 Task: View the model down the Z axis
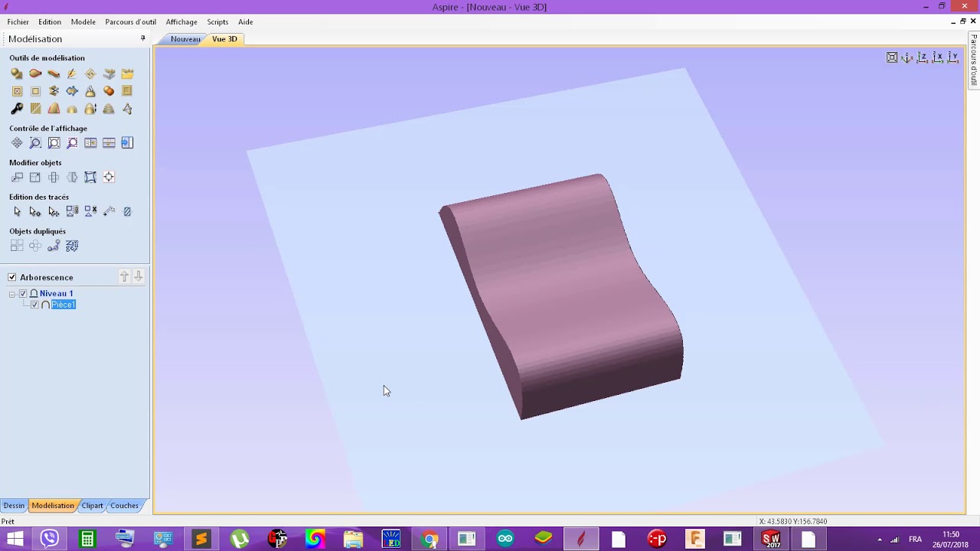click(923, 57)
